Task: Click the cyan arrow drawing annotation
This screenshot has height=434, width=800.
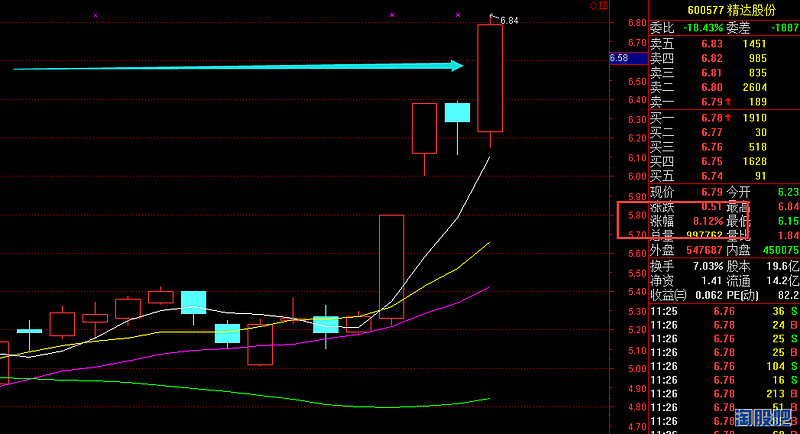Action: (238, 67)
